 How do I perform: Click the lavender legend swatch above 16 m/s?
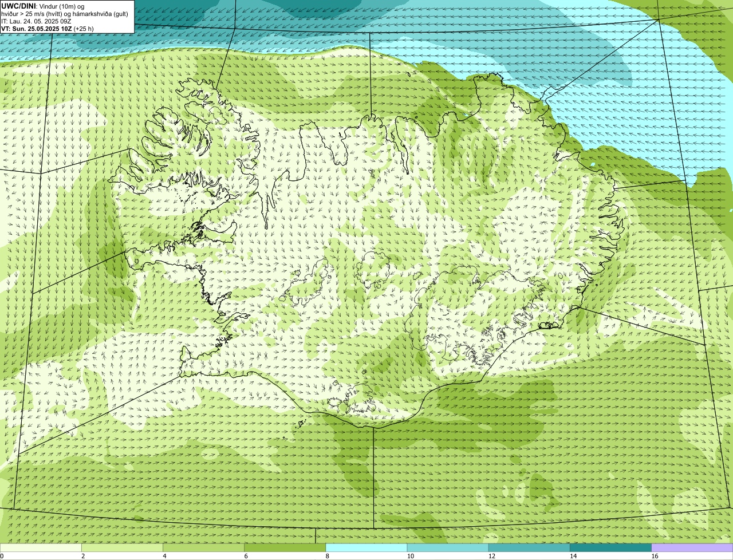[x=692, y=547]
